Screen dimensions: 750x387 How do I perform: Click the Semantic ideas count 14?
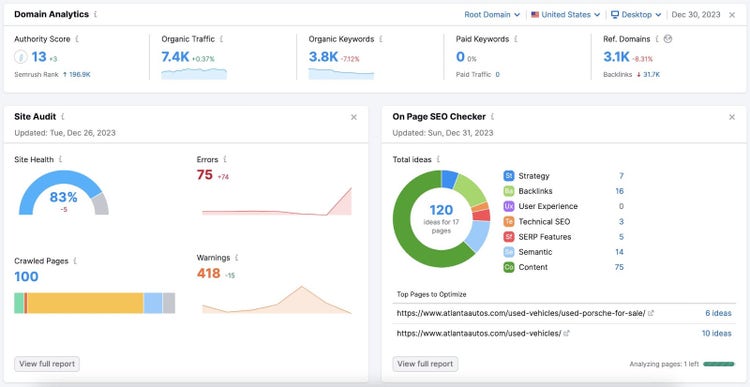coord(619,252)
